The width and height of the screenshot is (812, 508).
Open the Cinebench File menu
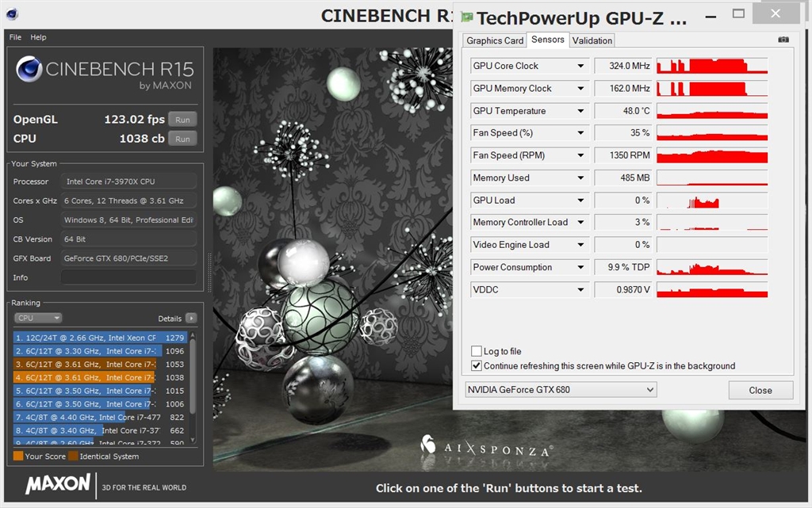(x=15, y=37)
